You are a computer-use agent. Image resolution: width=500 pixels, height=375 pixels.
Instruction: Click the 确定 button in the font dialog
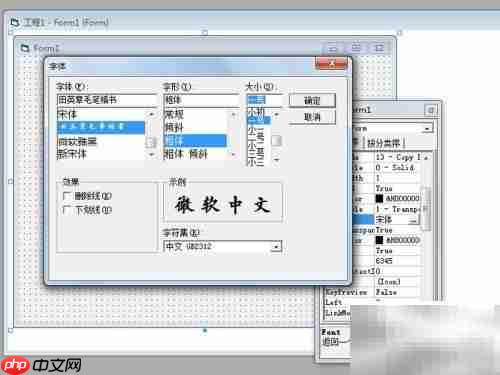coord(312,100)
